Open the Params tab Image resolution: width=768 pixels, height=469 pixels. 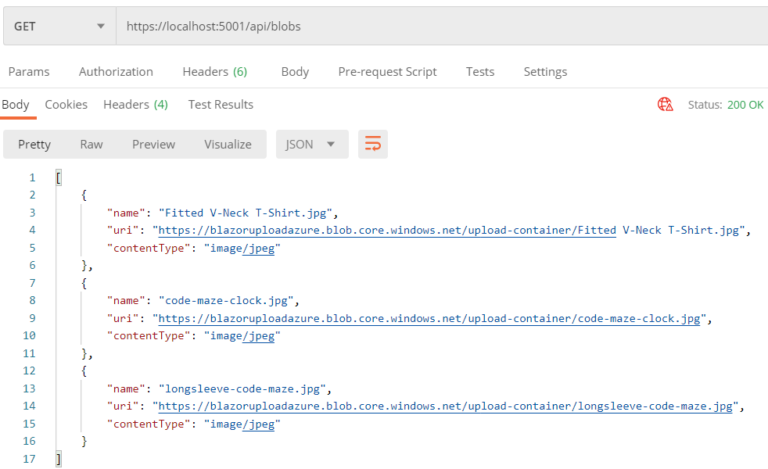29,72
